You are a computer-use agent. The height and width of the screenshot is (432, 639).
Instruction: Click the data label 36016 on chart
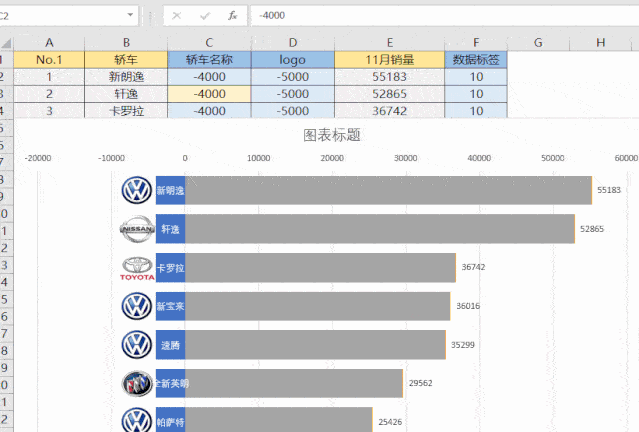click(x=468, y=306)
